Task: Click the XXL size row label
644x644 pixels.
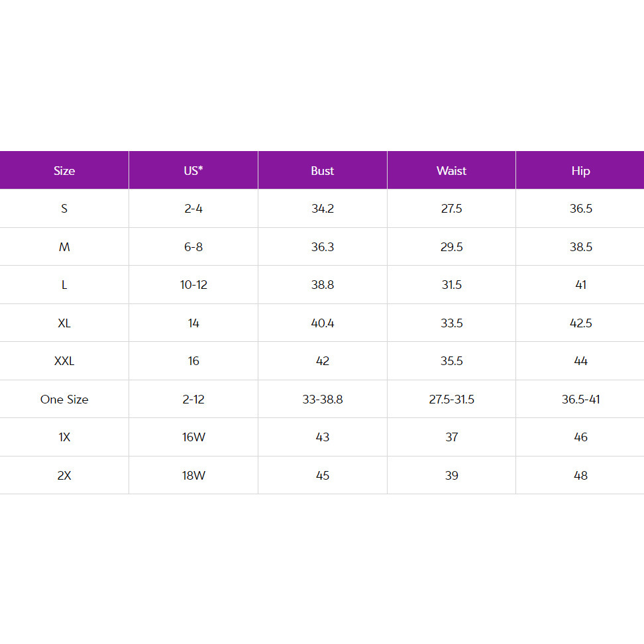Action: tap(64, 361)
